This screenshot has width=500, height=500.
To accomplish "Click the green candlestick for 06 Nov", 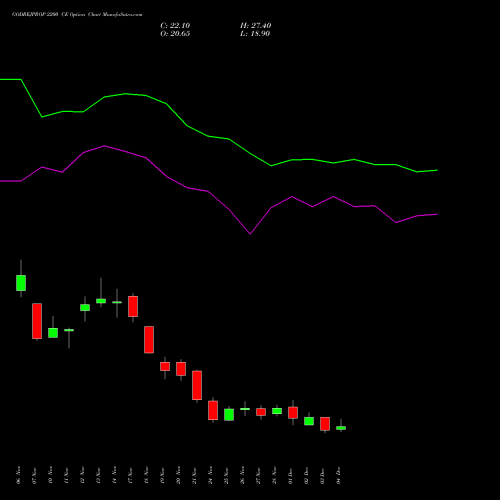I will (x=21, y=283).
